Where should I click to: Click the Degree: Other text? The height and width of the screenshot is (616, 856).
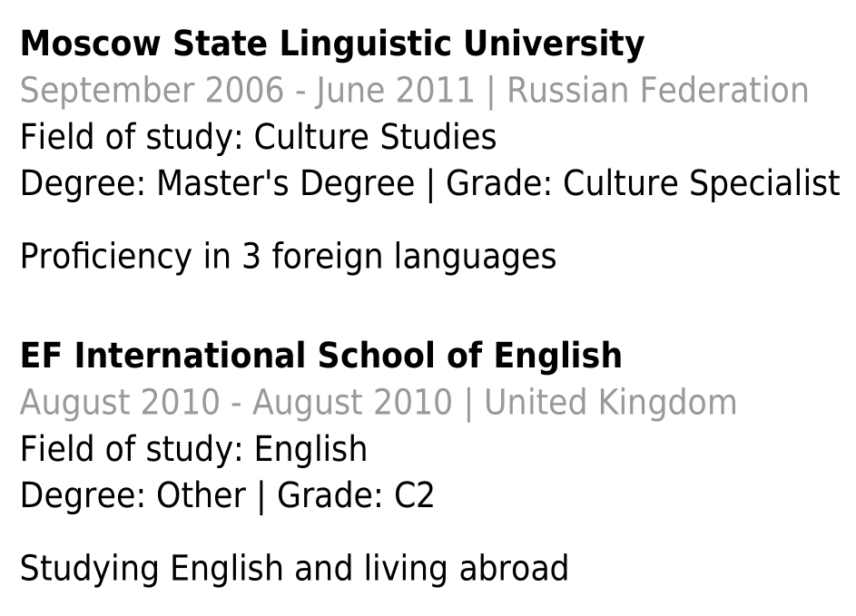(x=133, y=495)
